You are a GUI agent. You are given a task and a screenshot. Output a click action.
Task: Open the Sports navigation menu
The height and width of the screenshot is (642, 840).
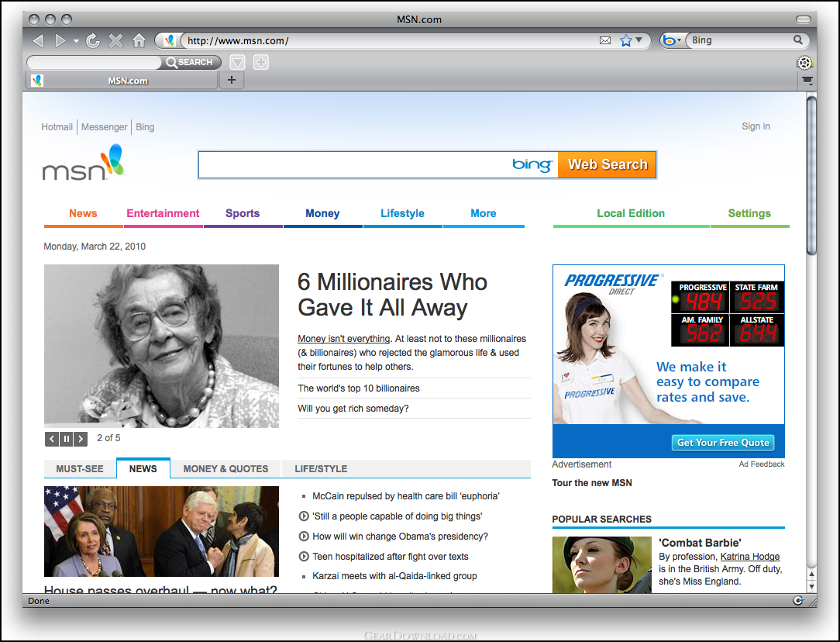click(243, 213)
